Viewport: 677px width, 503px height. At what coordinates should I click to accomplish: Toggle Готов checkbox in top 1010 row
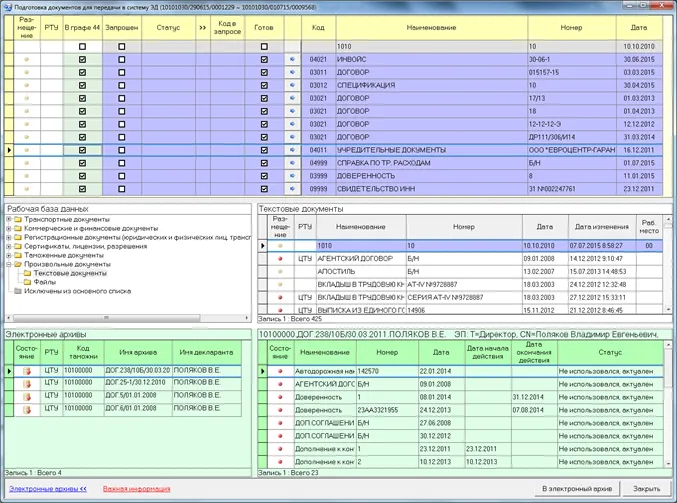264,47
